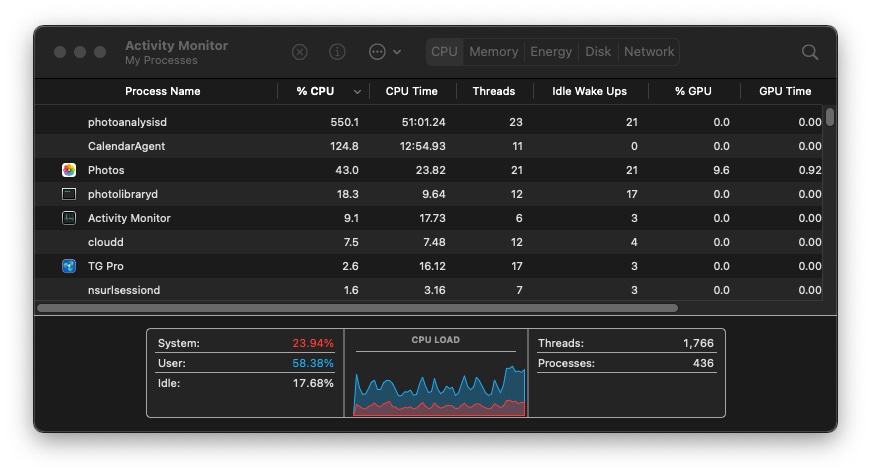Click the stop process X icon
The height and width of the screenshot is (474, 871).
(299, 52)
